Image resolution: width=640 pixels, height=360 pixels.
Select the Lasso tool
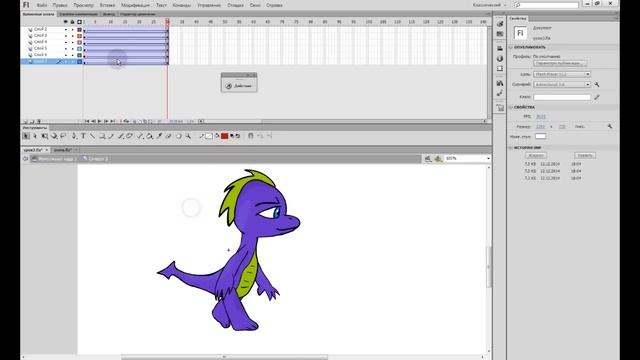click(x=63, y=136)
